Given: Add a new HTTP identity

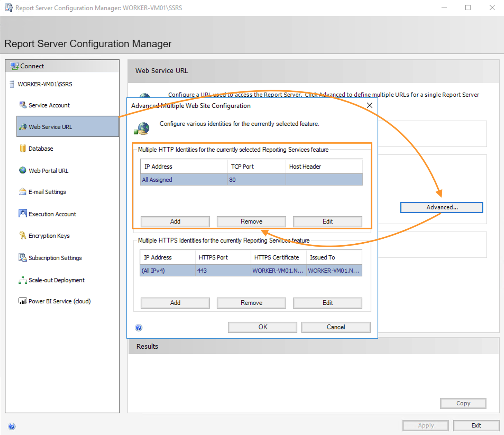Looking at the screenshot, I should tap(175, 221).
